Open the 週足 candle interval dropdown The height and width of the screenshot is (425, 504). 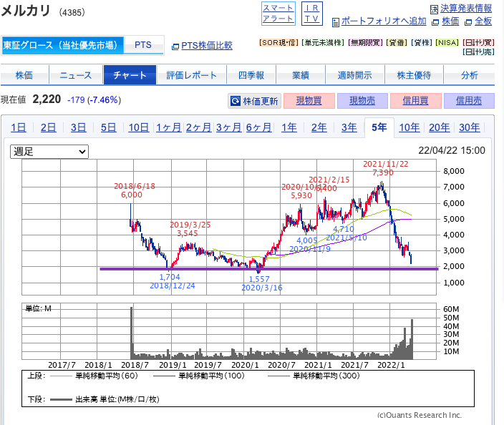49,152
